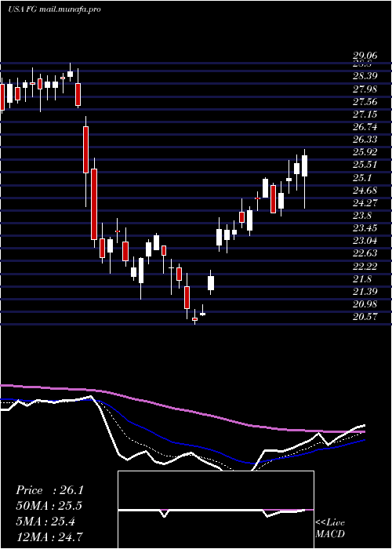Click inside the MACD indicator box

pos(216,510)
